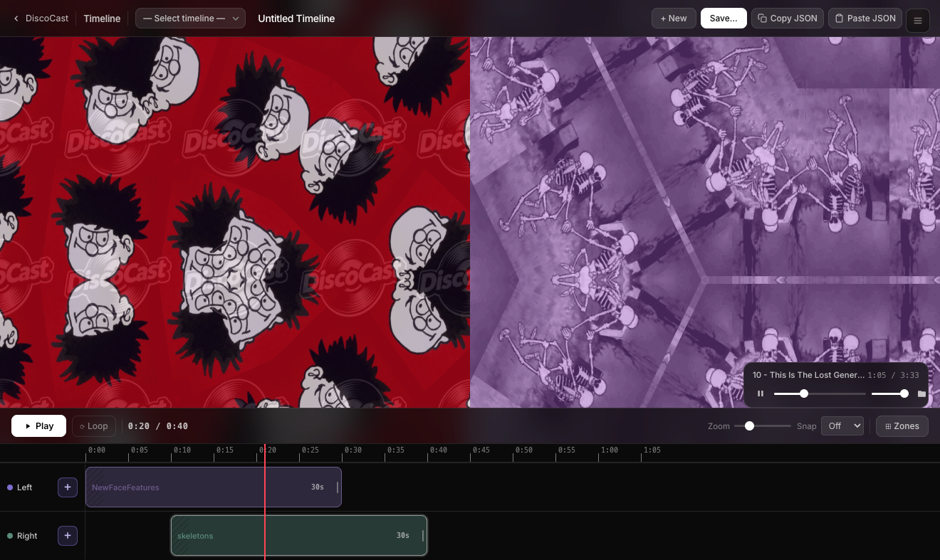Start timeline playback with Play
Image resolution: width=940 pixels, height=560 pixels.
point(38,426)
